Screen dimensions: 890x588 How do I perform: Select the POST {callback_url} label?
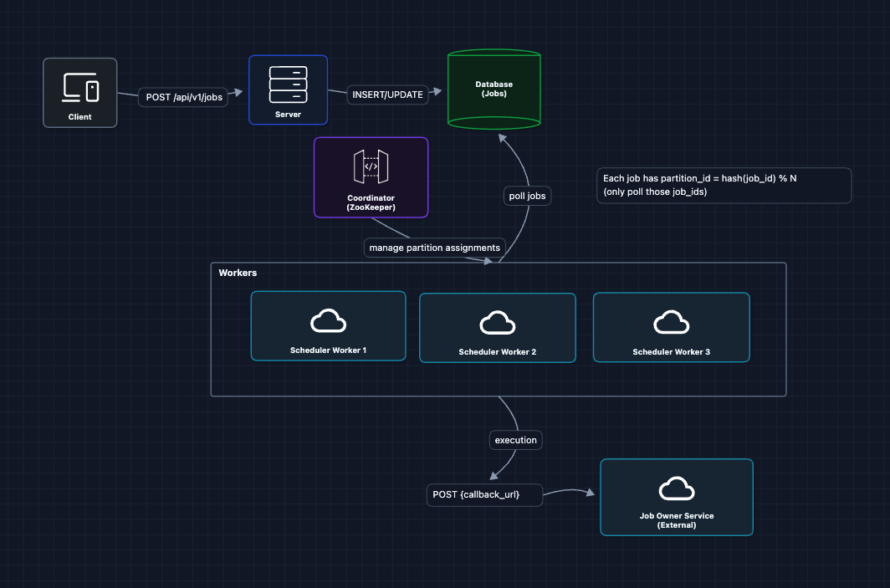tap(476, 494)
